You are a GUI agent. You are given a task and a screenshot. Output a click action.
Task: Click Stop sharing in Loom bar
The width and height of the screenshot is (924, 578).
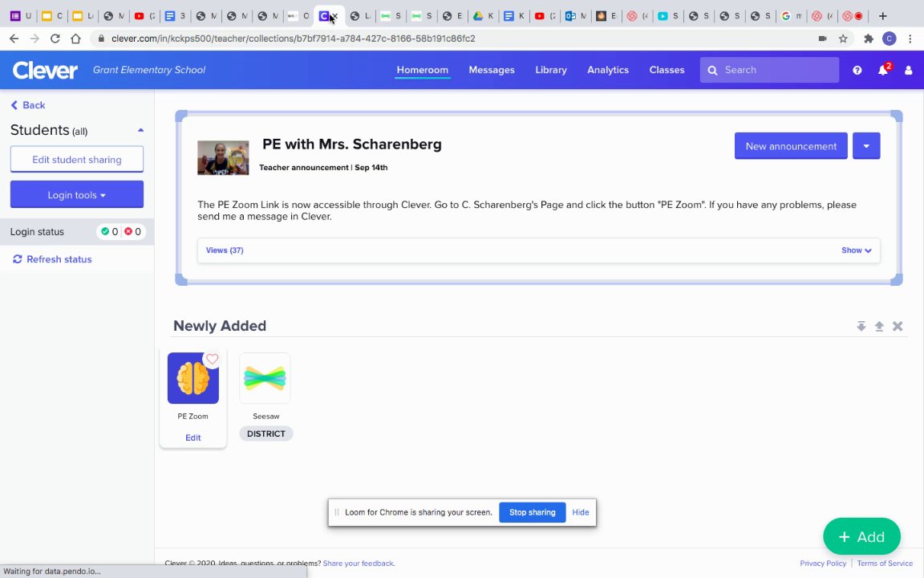coord(532,512)
